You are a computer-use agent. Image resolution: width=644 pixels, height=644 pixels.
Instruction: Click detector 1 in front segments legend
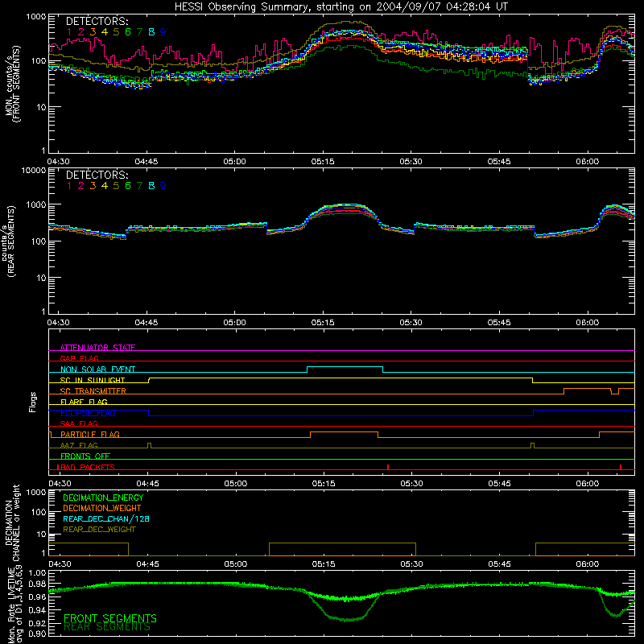pos(69,32)
